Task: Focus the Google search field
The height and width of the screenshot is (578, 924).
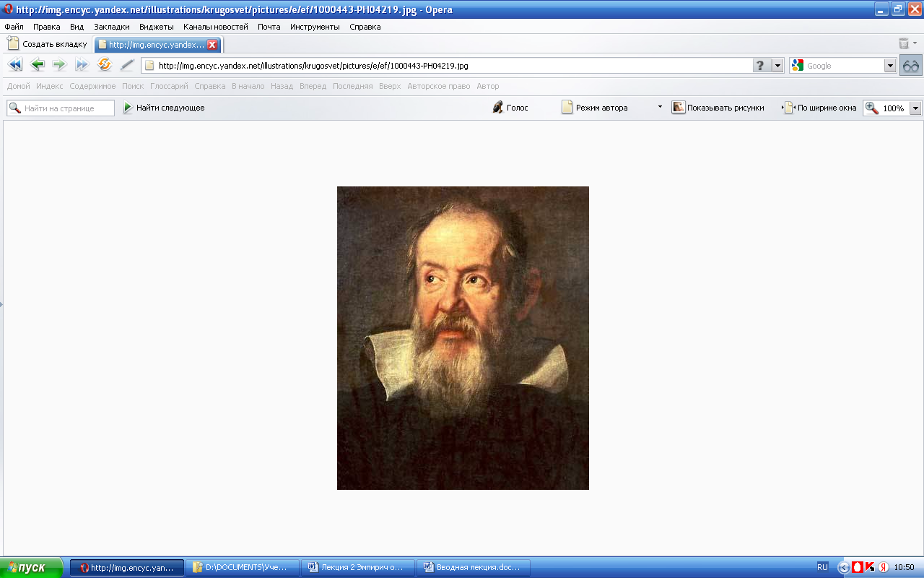Action: [x=844, y=66]
